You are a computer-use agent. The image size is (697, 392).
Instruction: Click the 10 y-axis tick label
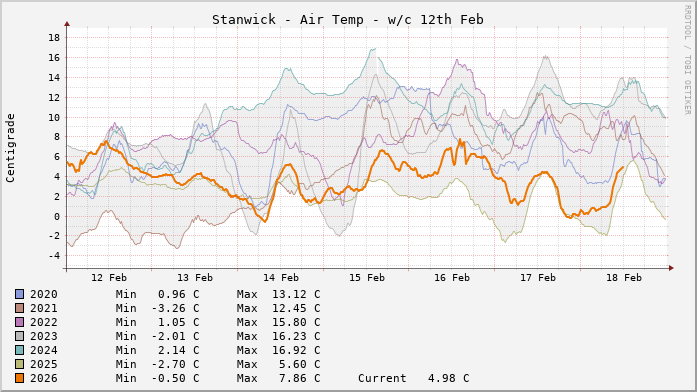click(x=54, y=118)
